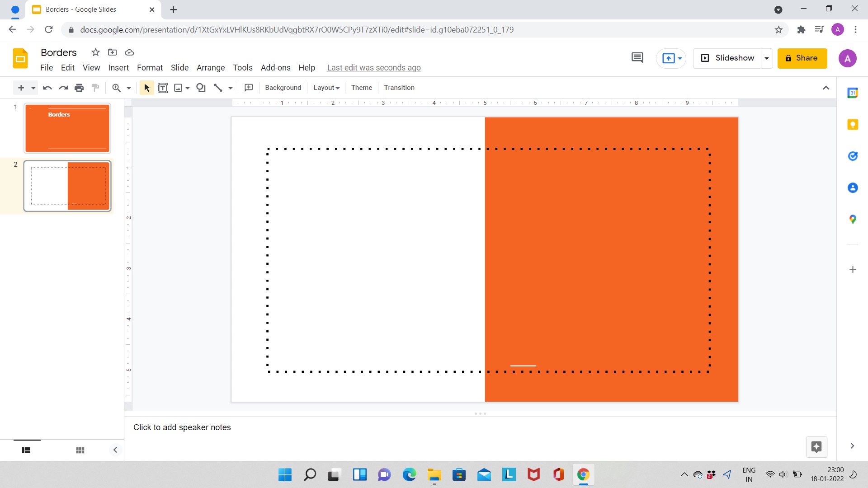Select the shapes tool
The image size is (868, 488).
pos(201,88)
